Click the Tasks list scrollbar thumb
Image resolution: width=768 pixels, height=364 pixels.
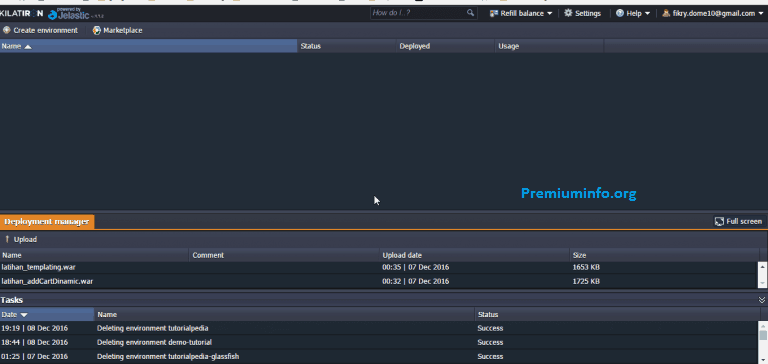tap(763, 335)
